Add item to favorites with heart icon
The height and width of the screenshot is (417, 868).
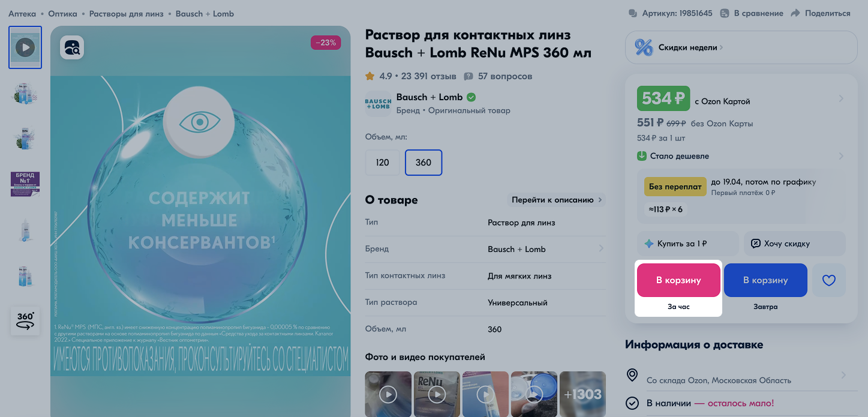828,280
